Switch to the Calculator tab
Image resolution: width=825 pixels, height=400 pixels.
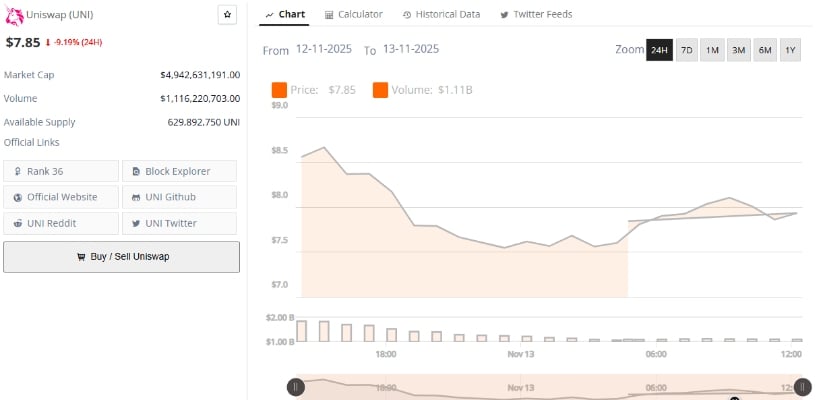click(353, 14)
